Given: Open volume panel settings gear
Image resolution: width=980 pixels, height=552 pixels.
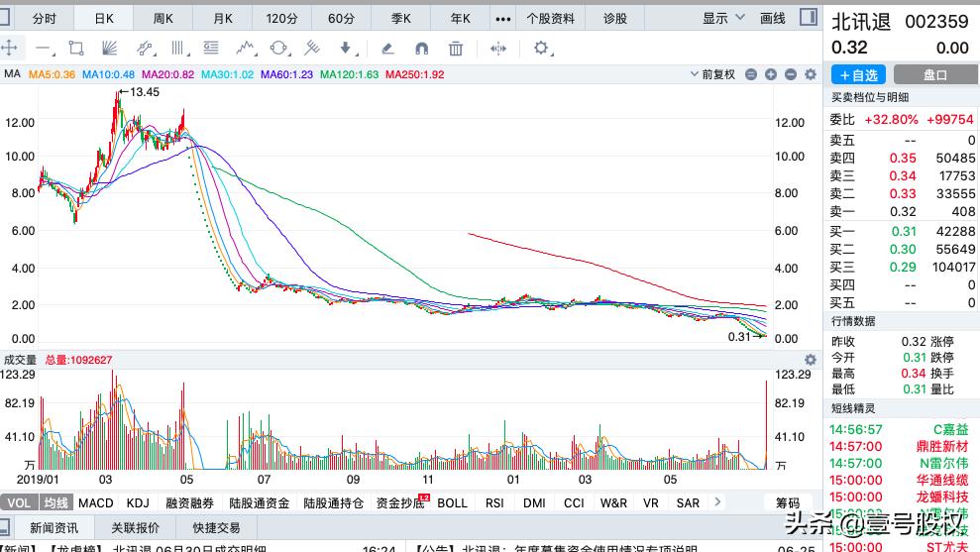Looking at the screenshot, I should (811, 360).
